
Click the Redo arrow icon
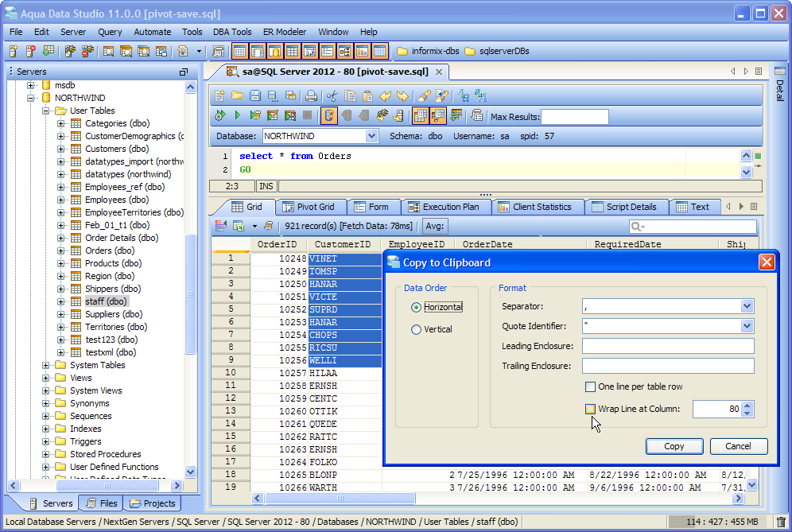(402, 96)
